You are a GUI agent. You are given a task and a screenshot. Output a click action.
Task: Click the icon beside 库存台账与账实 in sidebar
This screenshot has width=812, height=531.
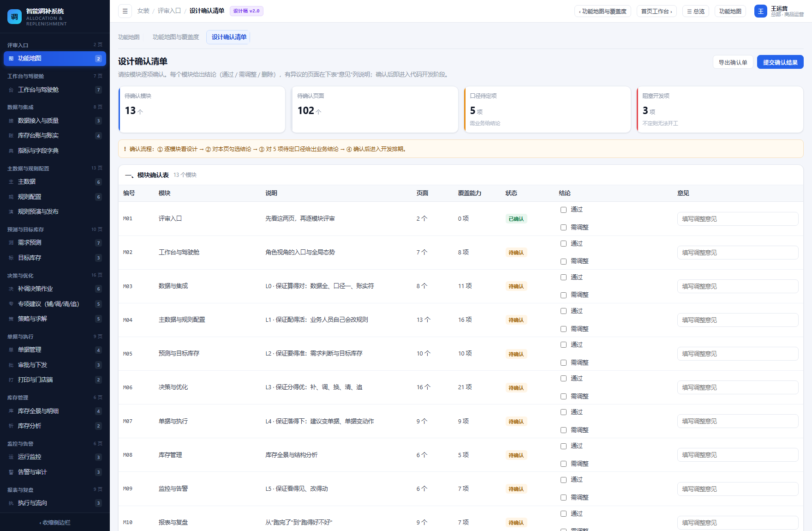tap(11, 136)
